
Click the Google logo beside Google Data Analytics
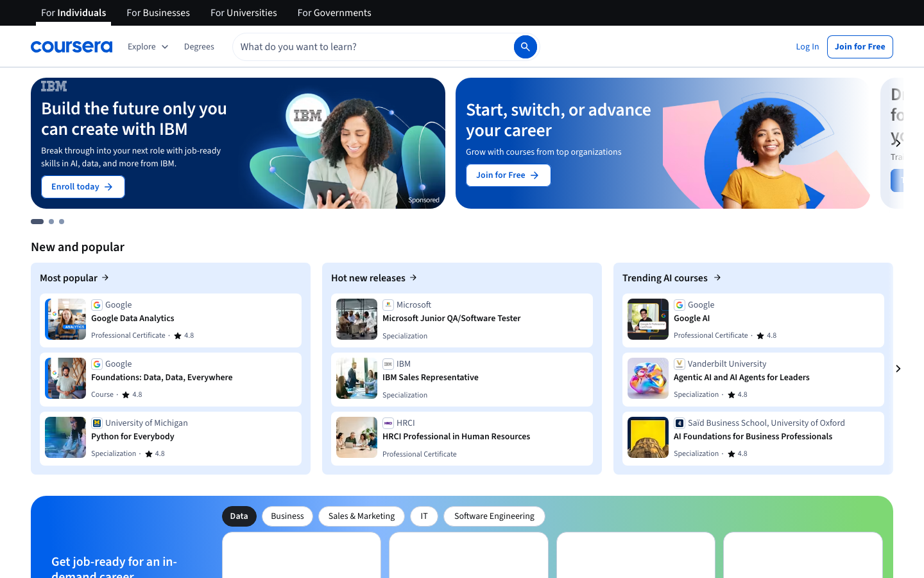click(x=97, y=305)
